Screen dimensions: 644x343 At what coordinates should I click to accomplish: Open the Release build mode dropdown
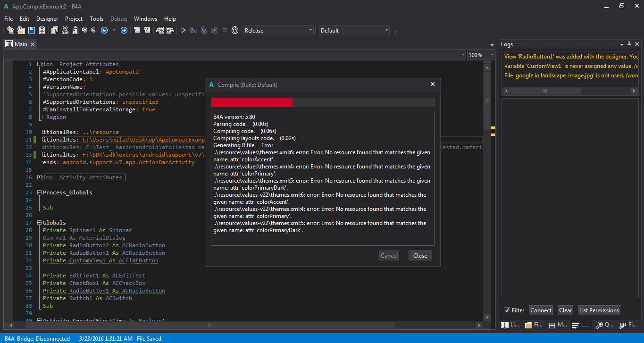(278, 30)
